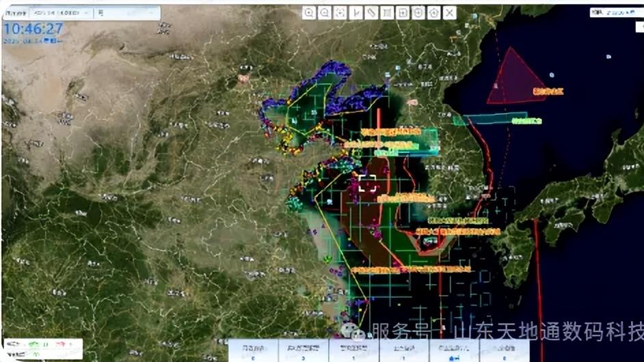644x362 pixels.
Task: Select the sixth bottom statistics panel
Action: coord(505,350)
